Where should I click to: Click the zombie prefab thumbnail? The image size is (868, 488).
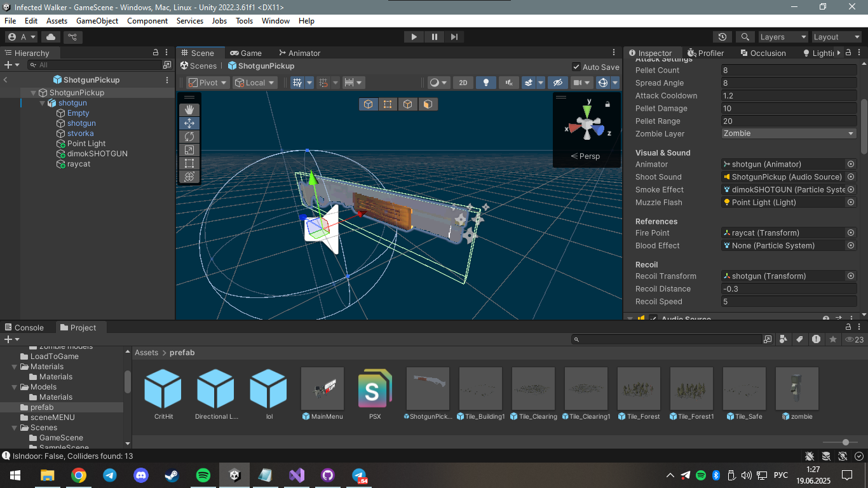pos(797,388)
